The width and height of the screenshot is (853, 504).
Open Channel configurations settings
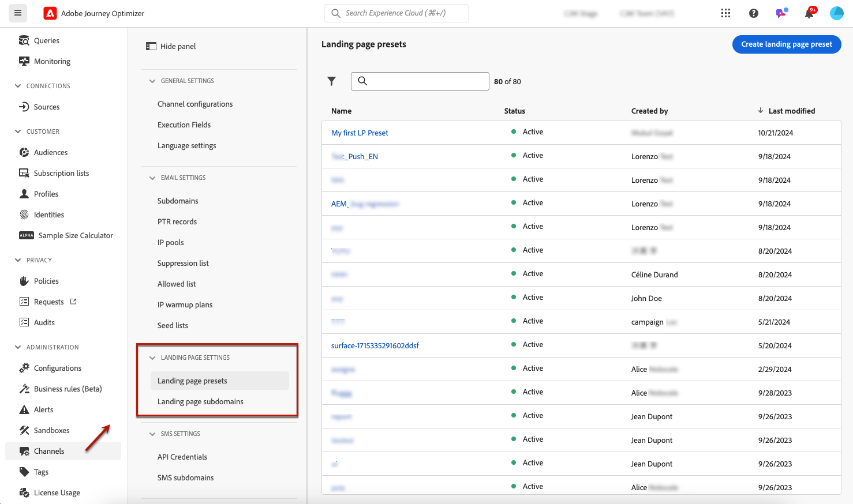coord(195,104)
